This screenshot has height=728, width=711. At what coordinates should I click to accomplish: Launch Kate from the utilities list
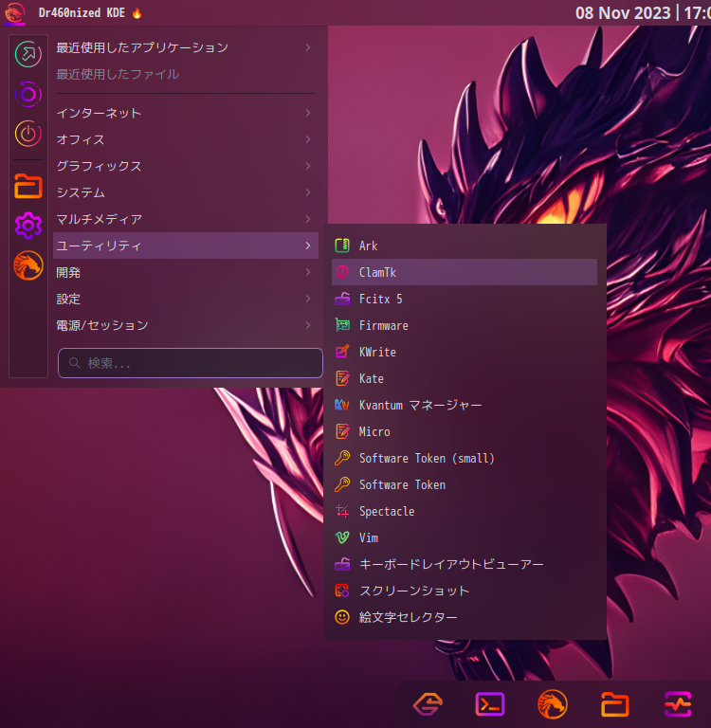click(465, 378)
